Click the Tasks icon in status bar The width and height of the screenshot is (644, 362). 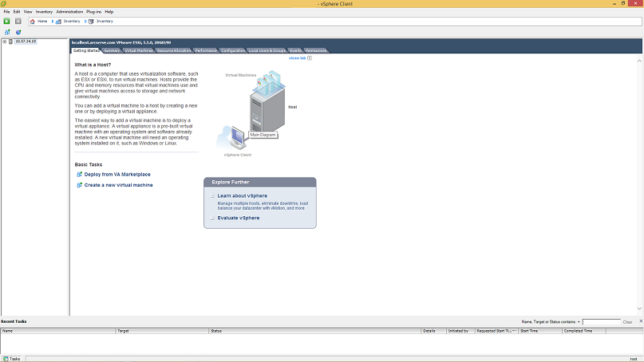5,359
